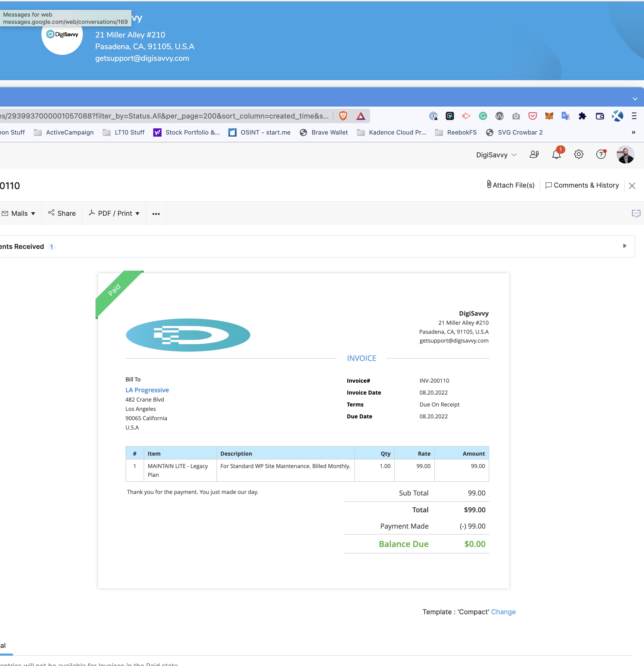Click the help question mark icon
Screen dimensions: 644x666
coord(601,154)
